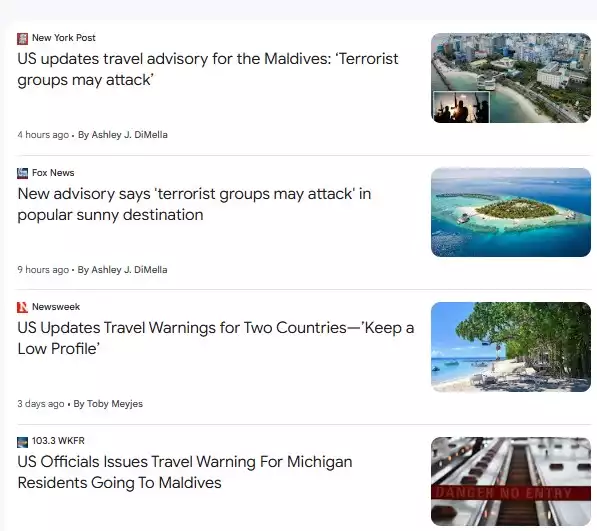597x531 pixels.
Task: Select the Fox News source name
Action: point(53,173)
